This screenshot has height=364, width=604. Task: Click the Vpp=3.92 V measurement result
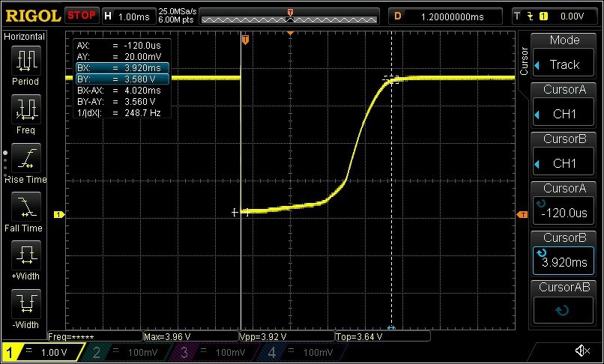coord(286,336)
